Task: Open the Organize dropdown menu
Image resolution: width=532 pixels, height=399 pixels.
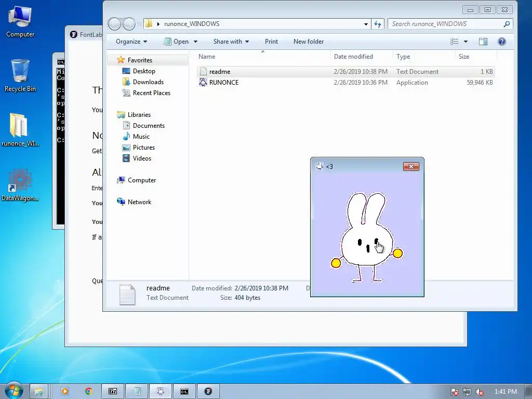Action: pos(131,42)
